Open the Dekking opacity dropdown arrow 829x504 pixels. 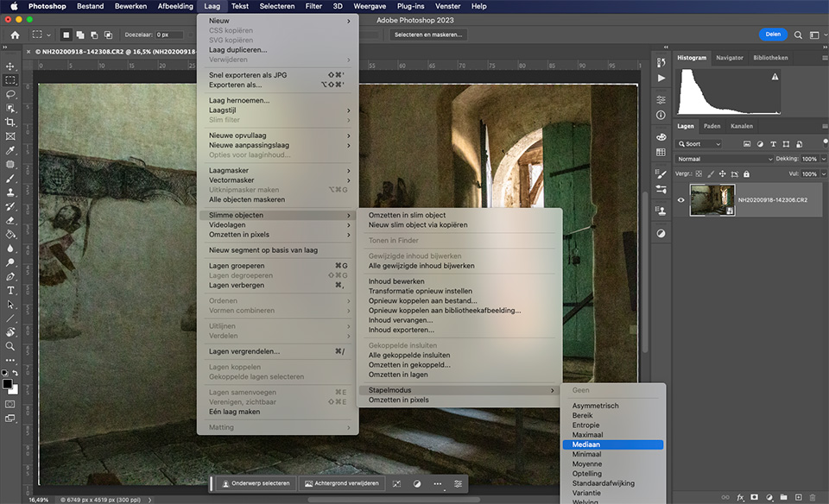[824, 159]
